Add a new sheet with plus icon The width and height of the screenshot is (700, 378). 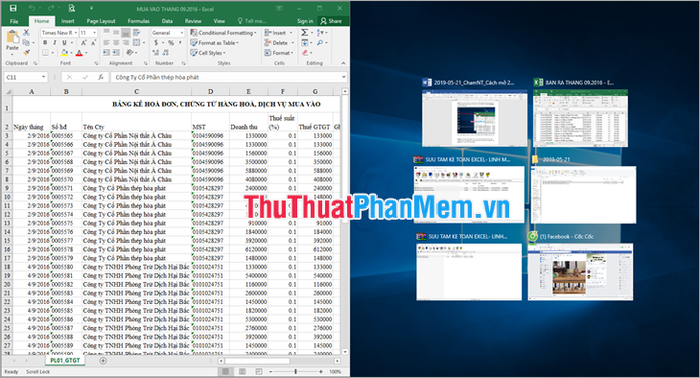point(103,361)
